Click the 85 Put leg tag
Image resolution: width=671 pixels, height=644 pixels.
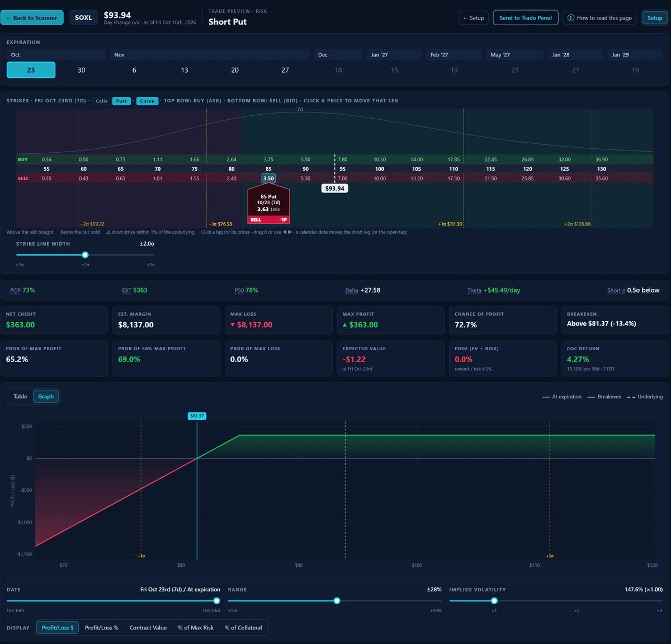point(268,204)
